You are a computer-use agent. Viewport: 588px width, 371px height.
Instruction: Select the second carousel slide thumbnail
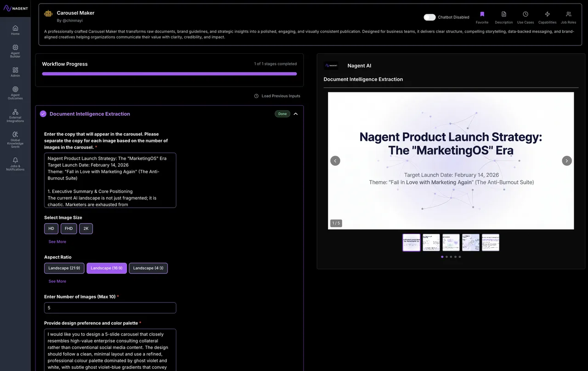pyautogui.click(x=431, y=242)
